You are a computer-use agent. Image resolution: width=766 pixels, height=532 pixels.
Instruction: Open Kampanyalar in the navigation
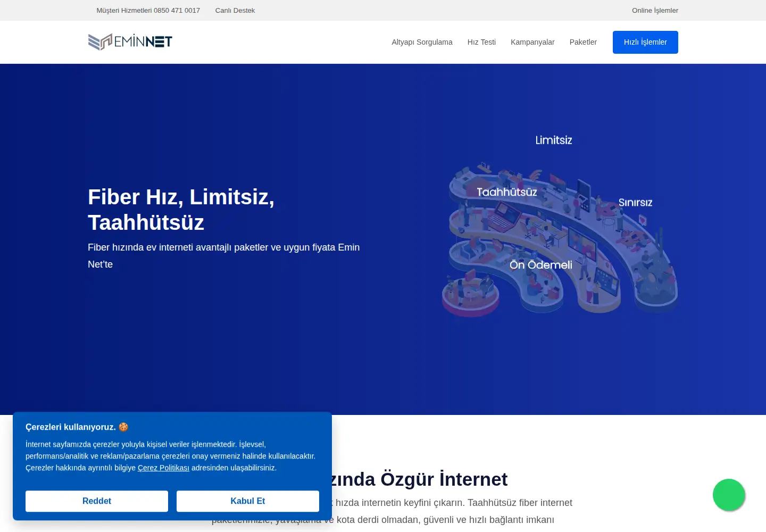(532, 42)
